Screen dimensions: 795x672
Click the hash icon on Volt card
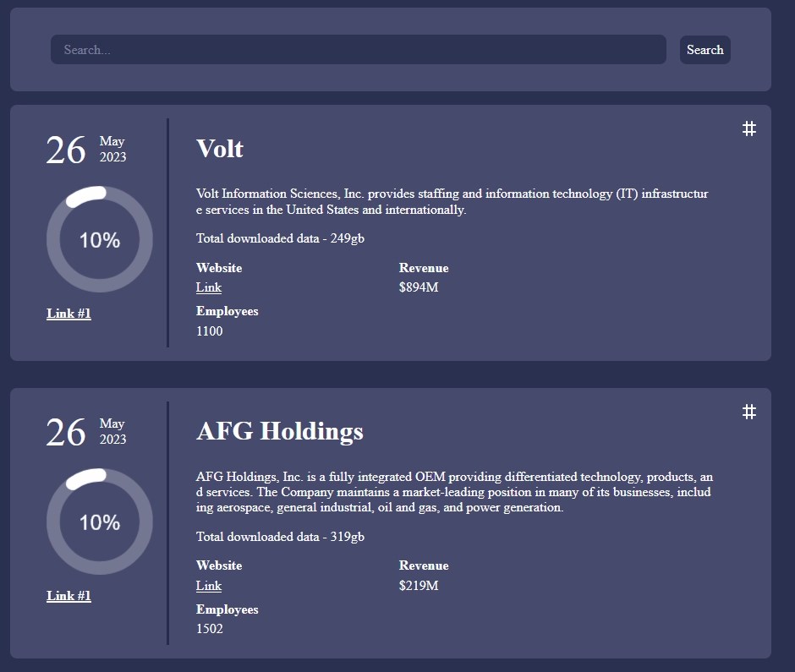pos(748,128)
